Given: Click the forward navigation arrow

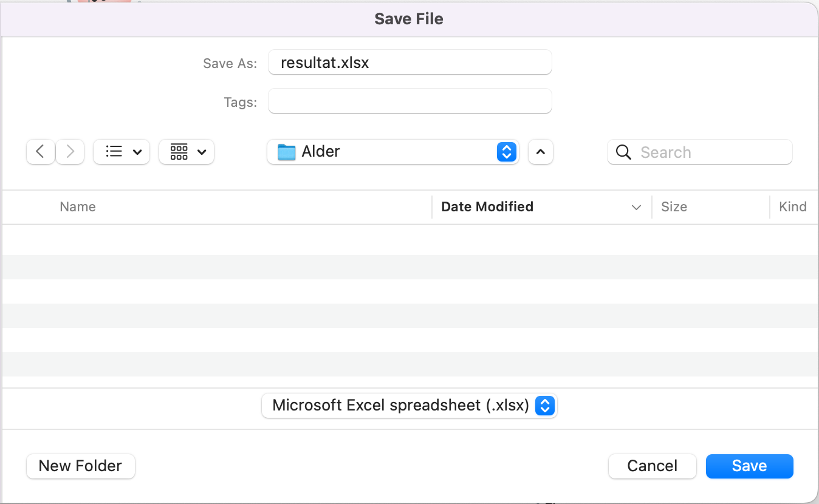Looking at the screenshot, I should pos(70,152).
